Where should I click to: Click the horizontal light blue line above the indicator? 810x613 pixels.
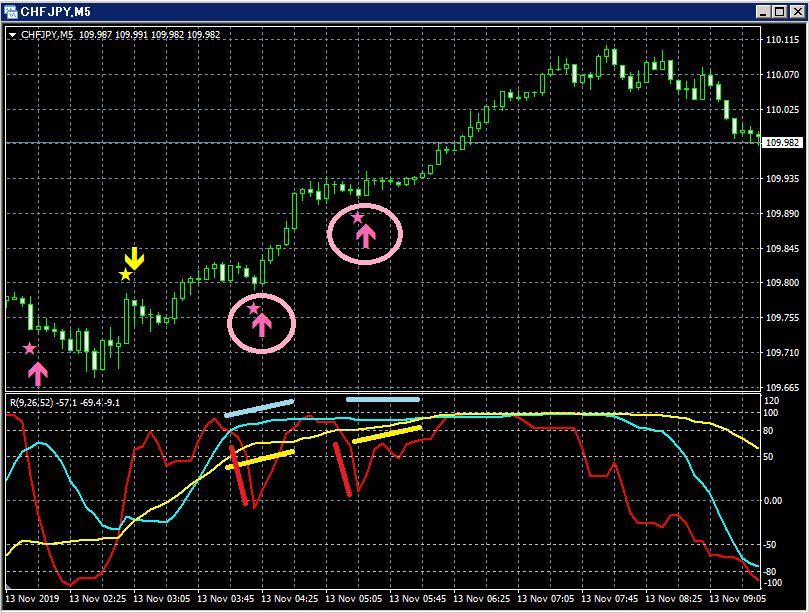click(x=383, y=399)
